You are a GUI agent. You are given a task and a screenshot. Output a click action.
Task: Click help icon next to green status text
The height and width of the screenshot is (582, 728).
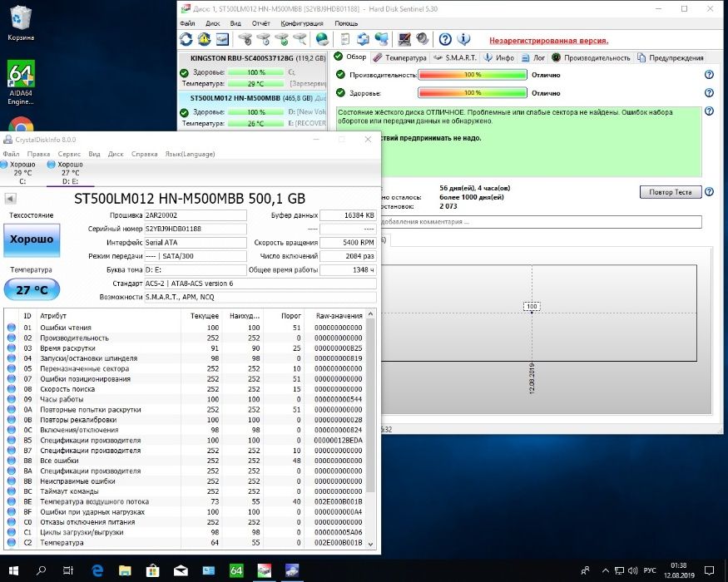[709, 111]
